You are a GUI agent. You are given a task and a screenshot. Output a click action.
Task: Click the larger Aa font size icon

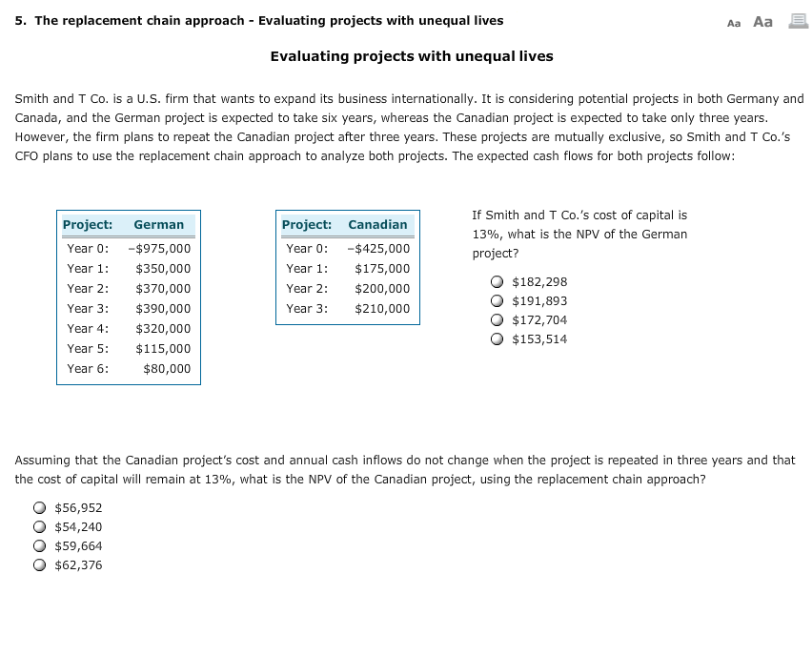click(762, 21)
